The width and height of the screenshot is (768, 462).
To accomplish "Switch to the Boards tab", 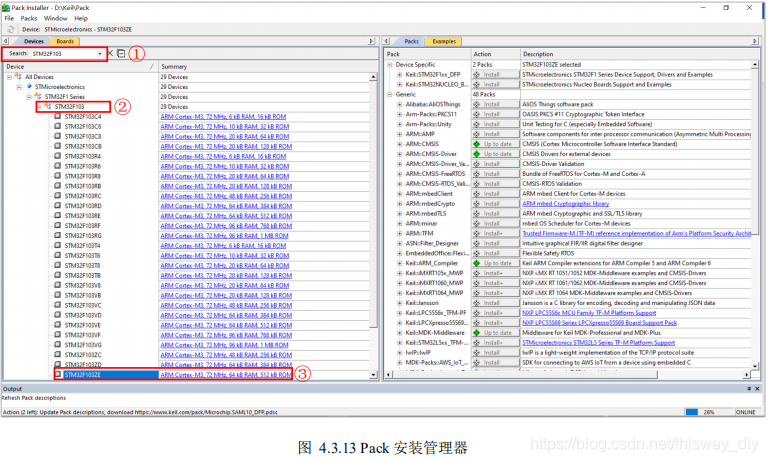I will tap(65, 42).
